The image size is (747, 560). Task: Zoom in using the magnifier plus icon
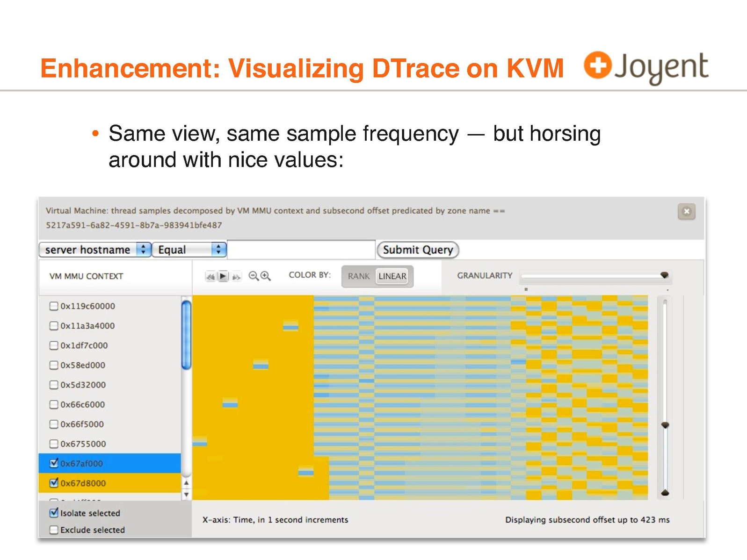(x=266, y=276)
